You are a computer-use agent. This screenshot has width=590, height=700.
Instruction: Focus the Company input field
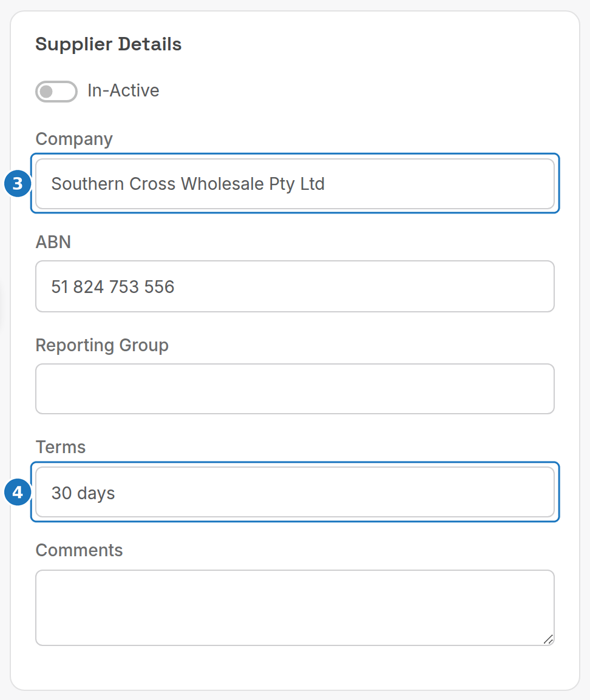click(295, 183)
